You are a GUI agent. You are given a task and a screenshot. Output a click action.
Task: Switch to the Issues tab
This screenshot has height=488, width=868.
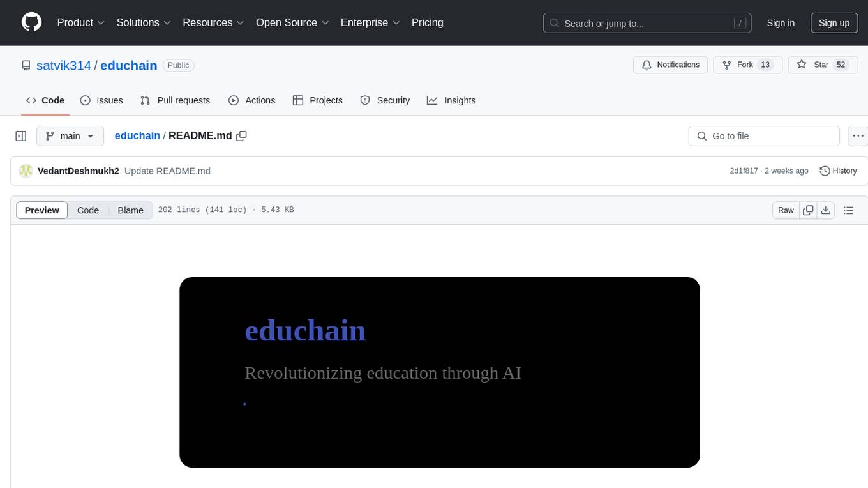tap(101, 100)
